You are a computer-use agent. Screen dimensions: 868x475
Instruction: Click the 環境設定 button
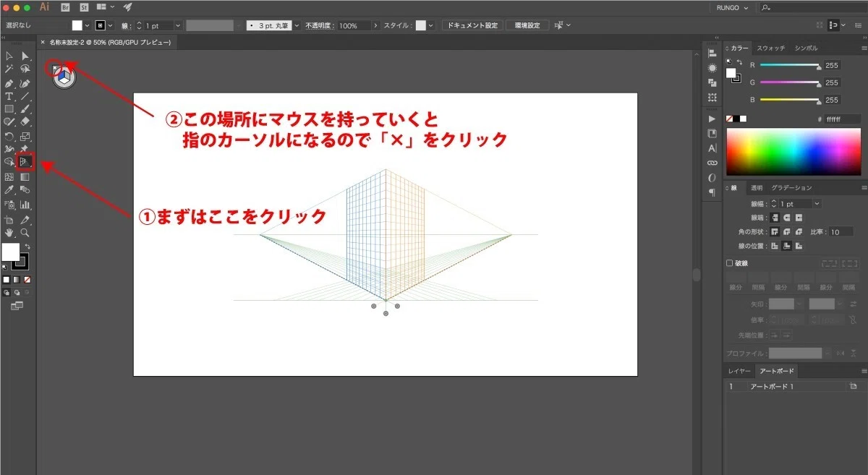tap(527, 25)
